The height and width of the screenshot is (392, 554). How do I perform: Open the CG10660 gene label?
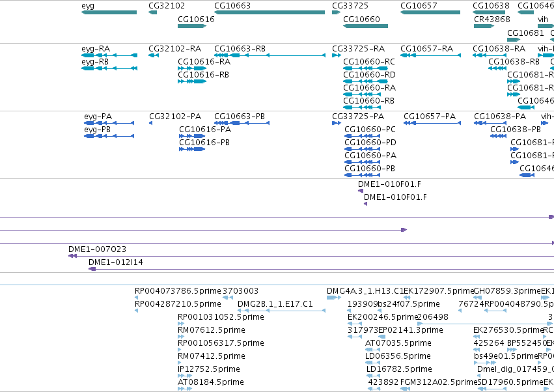[361, 19]
